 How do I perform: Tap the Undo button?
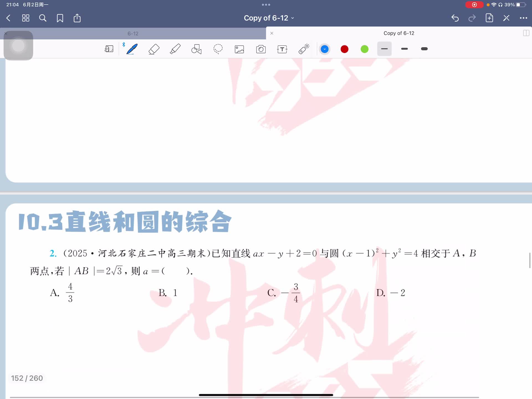pyautogui.click(x=455, y=18)
